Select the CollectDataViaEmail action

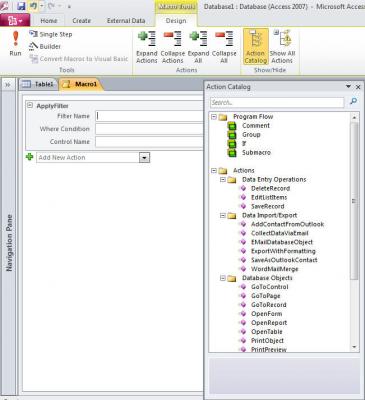279,233
